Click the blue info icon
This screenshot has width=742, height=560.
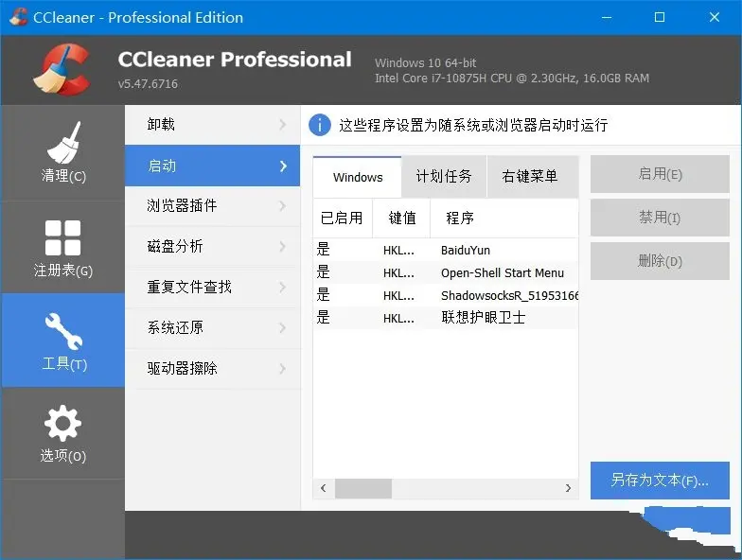point(320,125)
